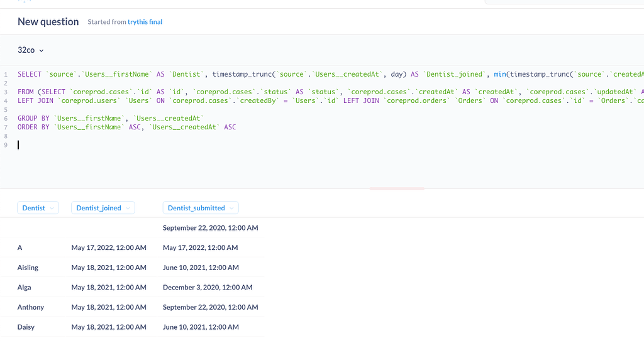The width and height of the screenshot is (644, 341).
Task: Select the Aisling name cell
Action: (x=28, y=268)
